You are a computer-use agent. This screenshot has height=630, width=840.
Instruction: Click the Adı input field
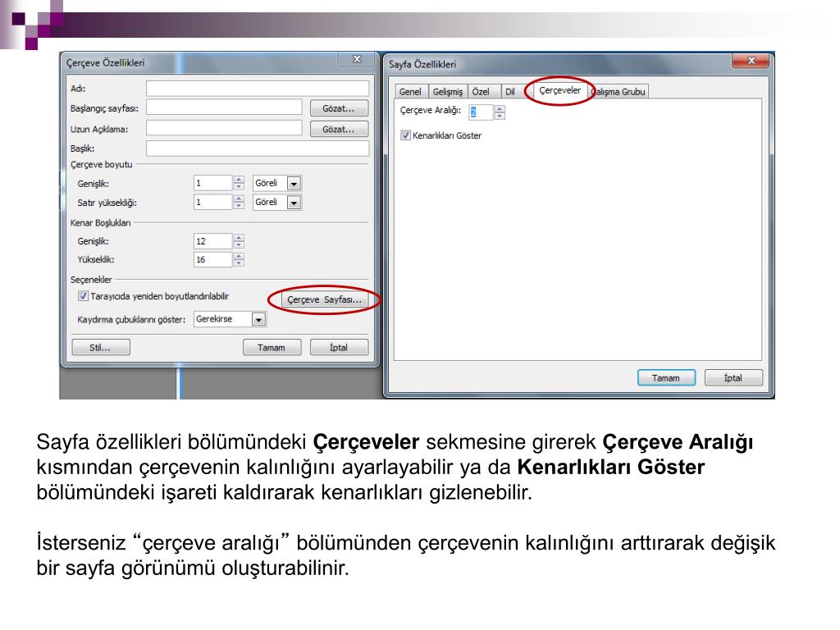coord(257,89)
